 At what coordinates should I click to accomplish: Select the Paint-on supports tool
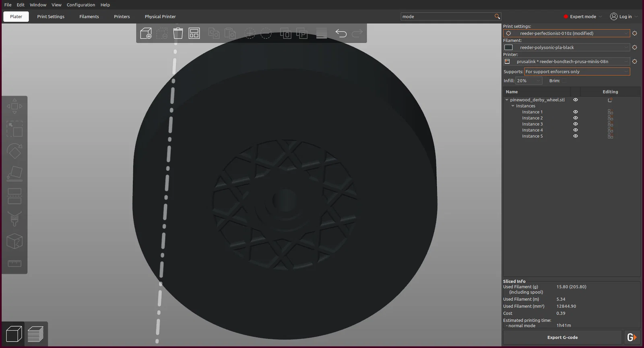pos(14,219)
